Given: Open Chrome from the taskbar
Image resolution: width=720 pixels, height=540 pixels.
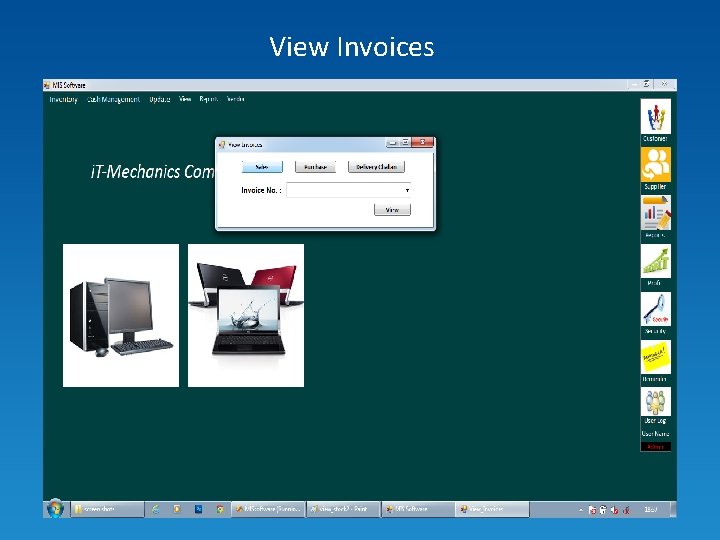Looking at the screenshot, I should [x=220, y=509].
